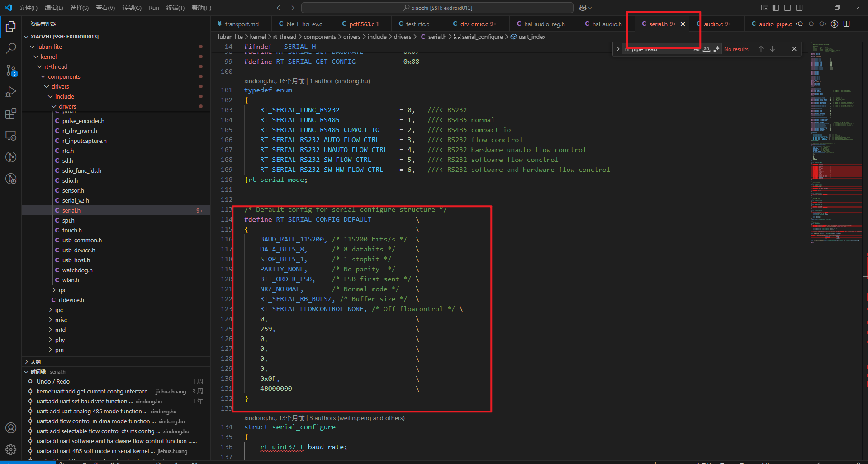This screenshot has height=464, width=868.
Task: Go forward using the title bar arrow
Action: pyautogui.click(x=291, y=8)
